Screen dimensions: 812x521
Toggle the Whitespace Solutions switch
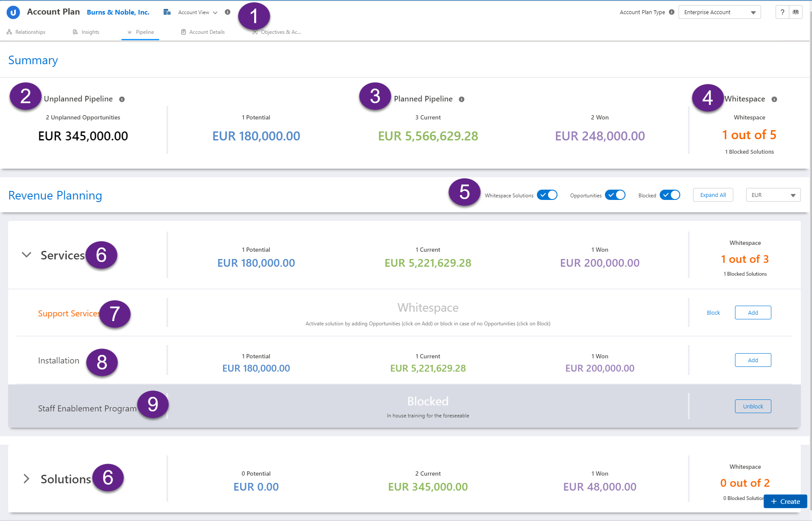pyautogui.click(x=547, y=195)
